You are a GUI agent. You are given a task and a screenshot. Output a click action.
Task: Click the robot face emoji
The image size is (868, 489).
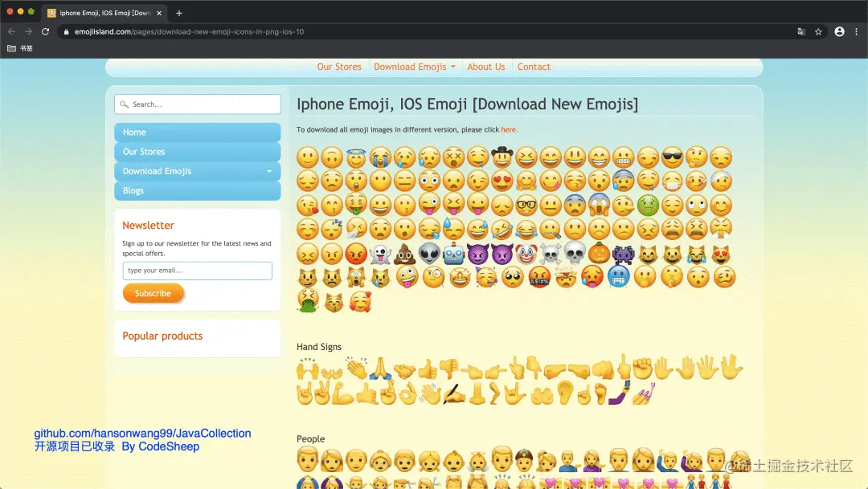[453, 254]
